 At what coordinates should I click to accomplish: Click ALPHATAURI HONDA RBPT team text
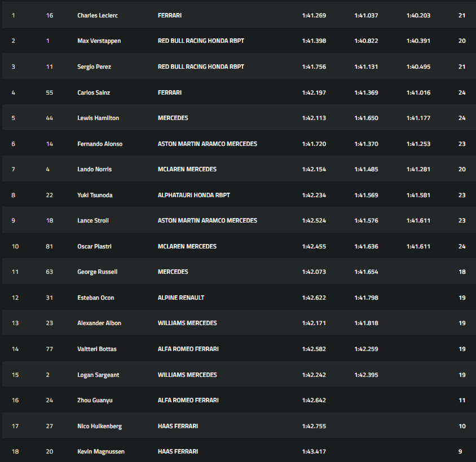coord(193,195)
